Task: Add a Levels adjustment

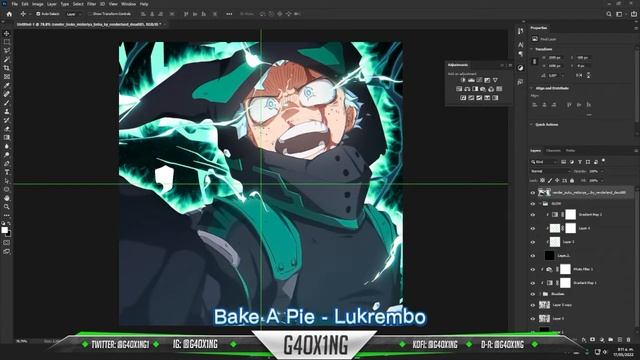Action: (x=471, y=80)
